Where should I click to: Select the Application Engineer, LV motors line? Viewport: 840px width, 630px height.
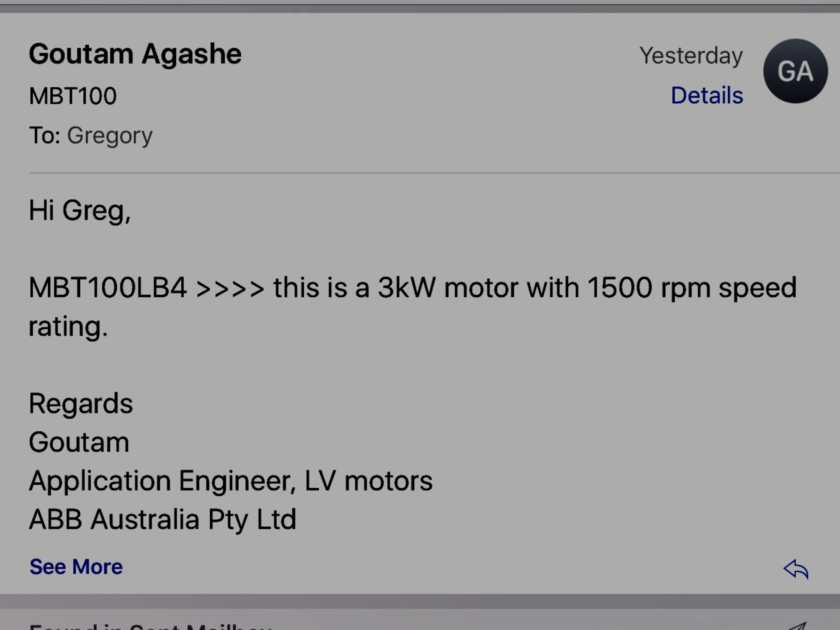[231, 481]
